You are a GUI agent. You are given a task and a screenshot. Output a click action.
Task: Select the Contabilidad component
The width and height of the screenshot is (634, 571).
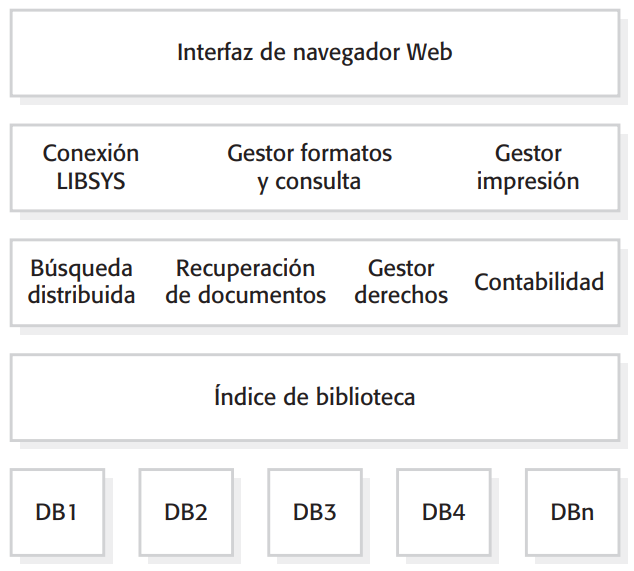click(x=539, y=282)
